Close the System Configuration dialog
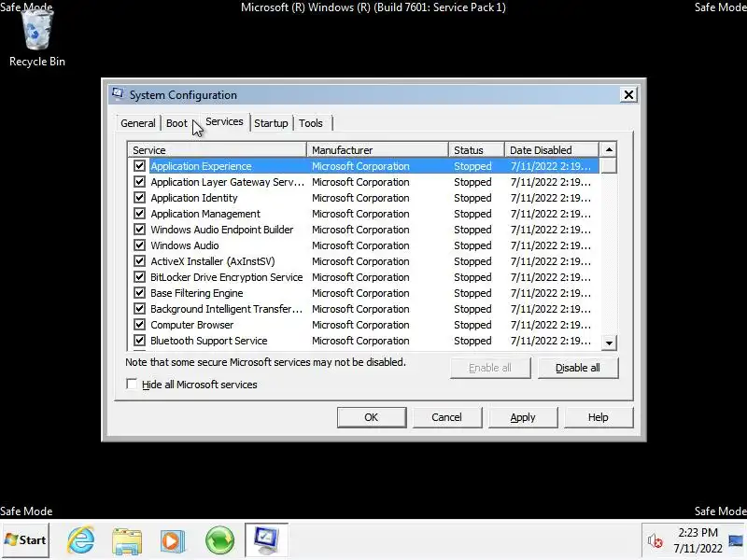This screenshot has height=560, width=747. point(628,95)
